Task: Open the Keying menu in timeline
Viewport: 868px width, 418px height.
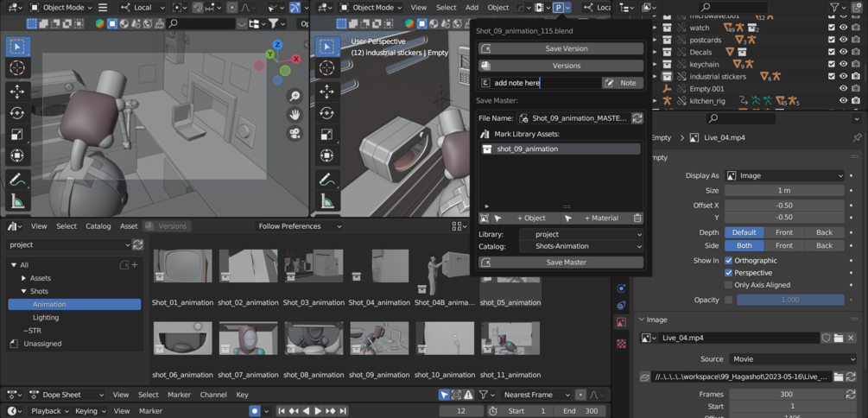Action: coord(90,411)
